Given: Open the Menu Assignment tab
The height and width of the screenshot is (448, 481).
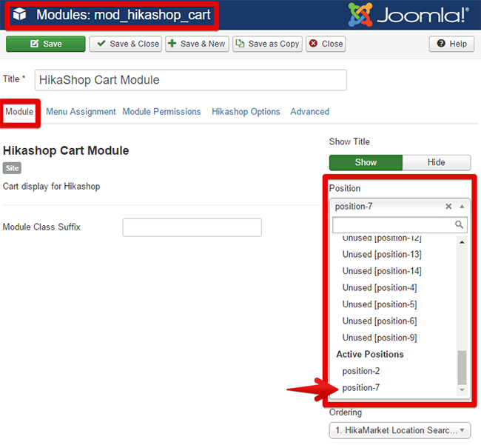Looking at the screenshot, I should 81,112.
